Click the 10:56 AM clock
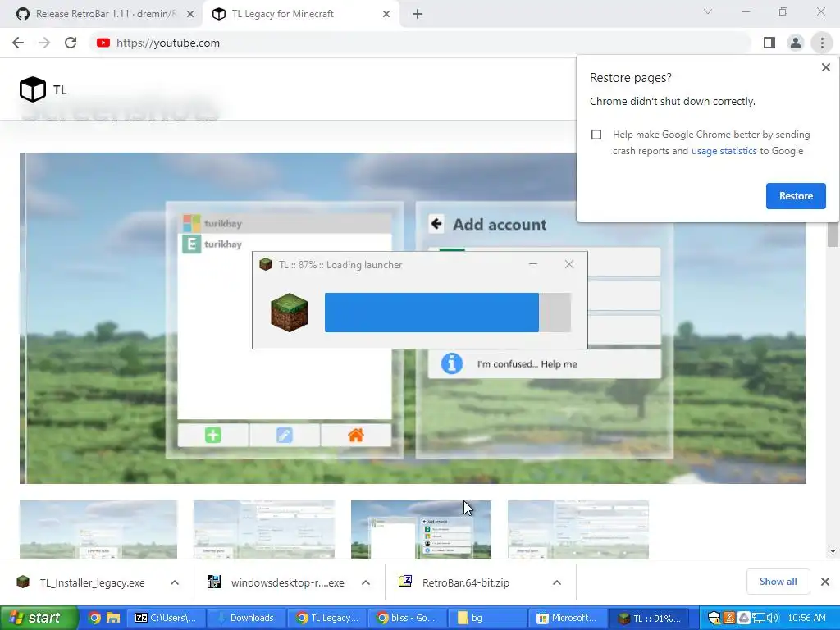840x630 pixels. 807,618
